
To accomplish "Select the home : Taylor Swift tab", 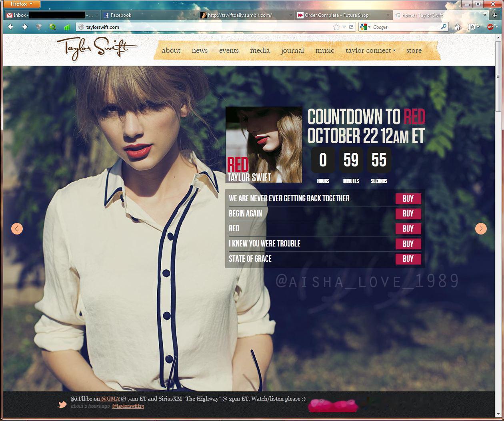I will pos(440,15).
